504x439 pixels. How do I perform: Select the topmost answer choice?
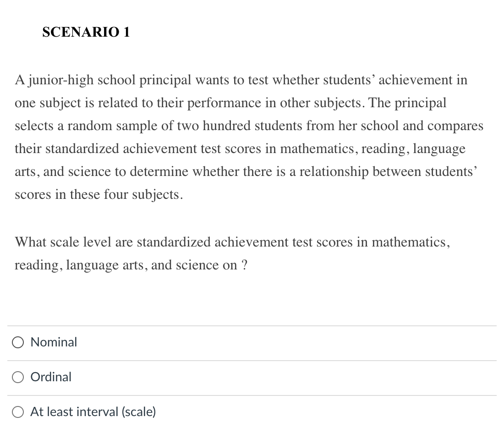tap(53, 342)
